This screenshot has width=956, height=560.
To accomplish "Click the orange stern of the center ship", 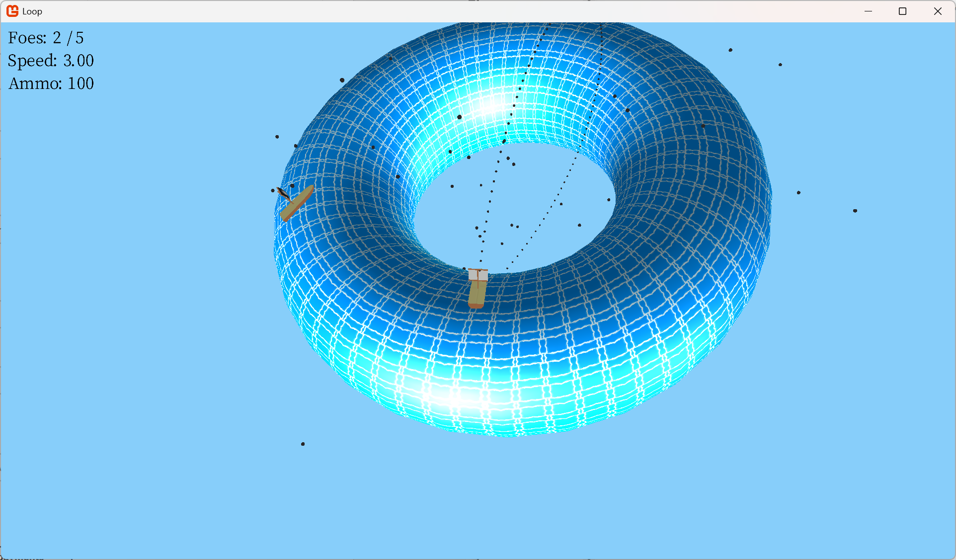I will point(476,306).
